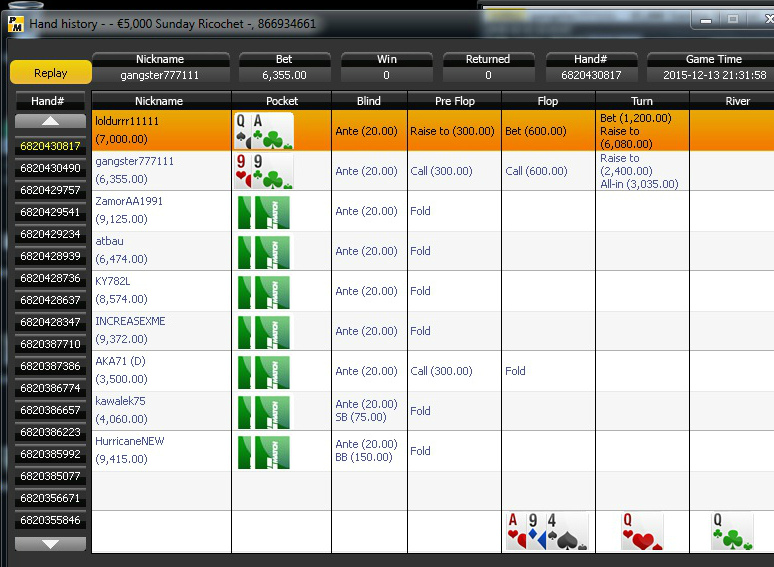Click the Flop column header
Image resolution: width=774 pixels, height=567 pixels.
click(x=548, y=101)
